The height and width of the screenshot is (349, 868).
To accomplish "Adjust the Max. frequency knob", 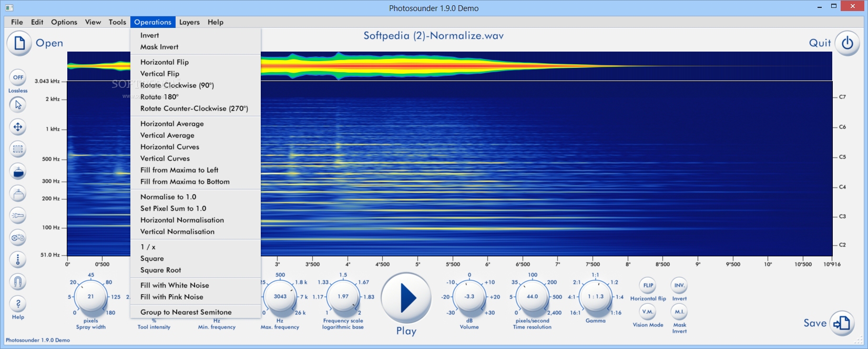I will click(280, 296).
